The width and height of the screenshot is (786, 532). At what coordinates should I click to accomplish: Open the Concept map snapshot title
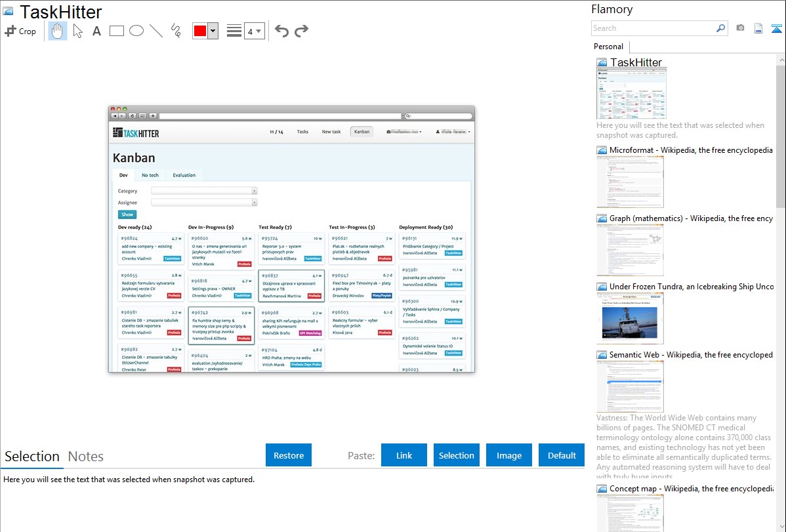point(692,488)
